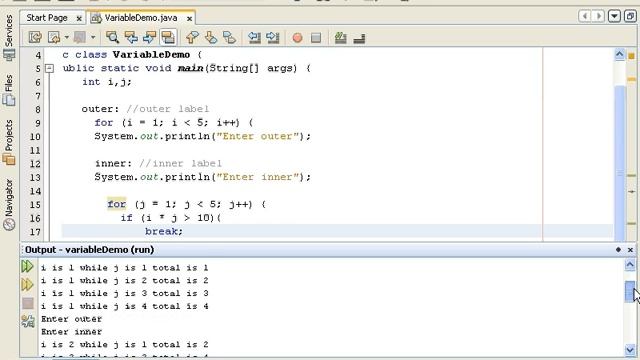Viewport: 640px width, 360px height.
Task: Click the Output settings icon below Stop
Action: pyautogui.click(x=28, y=321)
